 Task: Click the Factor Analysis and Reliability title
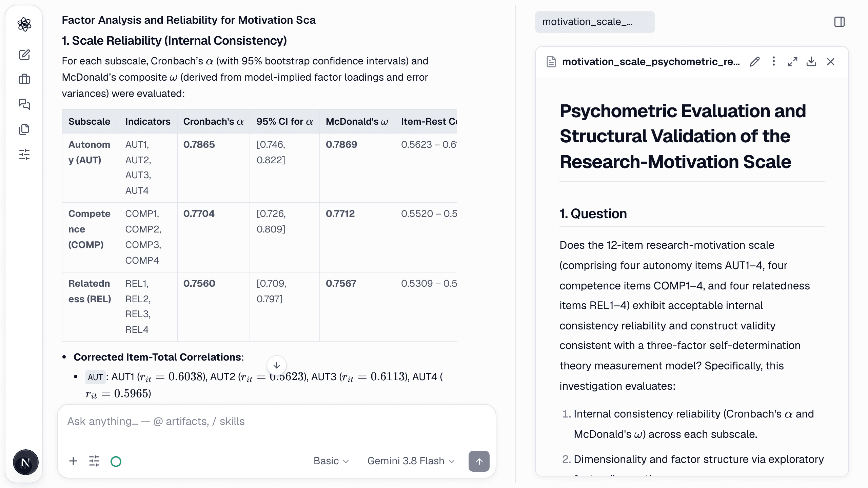click(x=189, y=20)
